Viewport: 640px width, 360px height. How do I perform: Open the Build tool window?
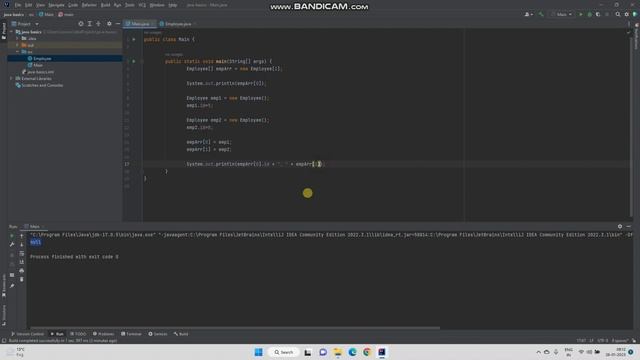click(181, 334)
